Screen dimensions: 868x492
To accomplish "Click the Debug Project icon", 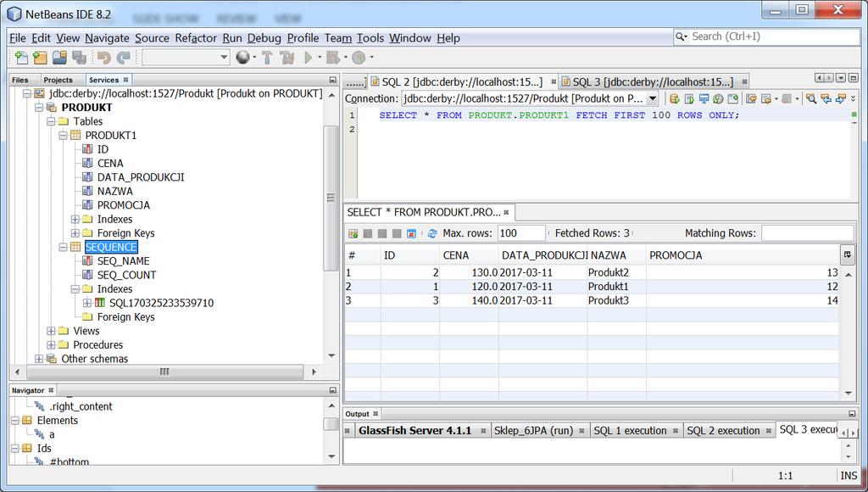I will [332, 57].
